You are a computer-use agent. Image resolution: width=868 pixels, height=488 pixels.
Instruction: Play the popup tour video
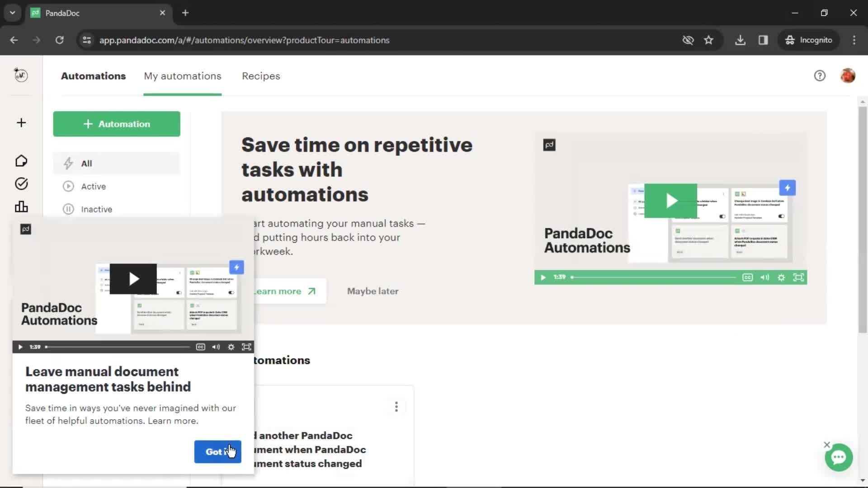[133, 279]
